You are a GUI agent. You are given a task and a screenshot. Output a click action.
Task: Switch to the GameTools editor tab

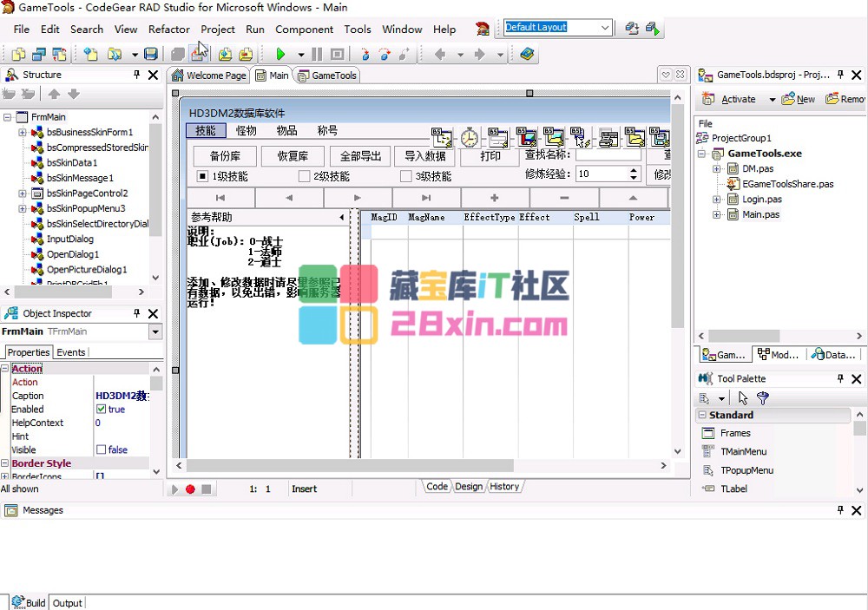pyautogui.click(x=327, y=75)
